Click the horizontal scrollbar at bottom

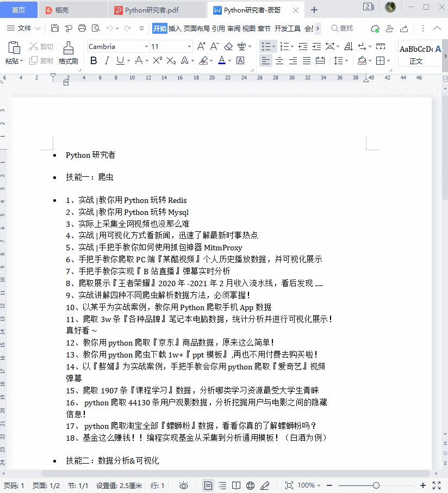tap(235, 473)
